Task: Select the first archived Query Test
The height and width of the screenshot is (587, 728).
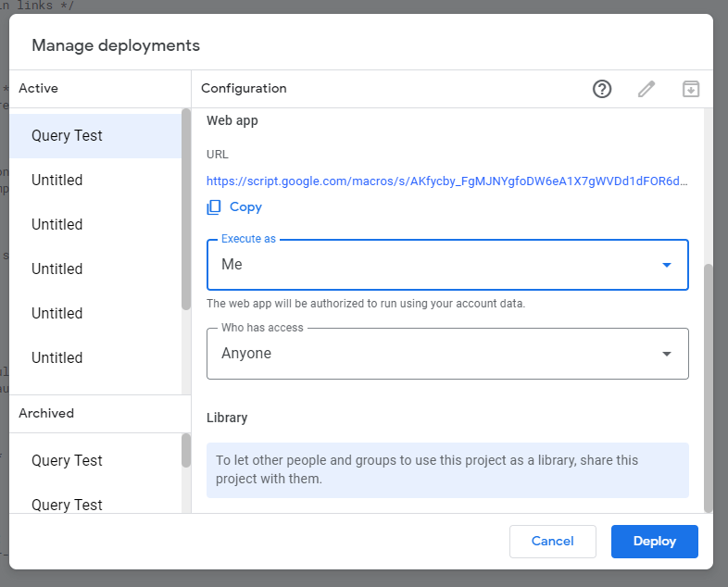Action: point(95,460)
